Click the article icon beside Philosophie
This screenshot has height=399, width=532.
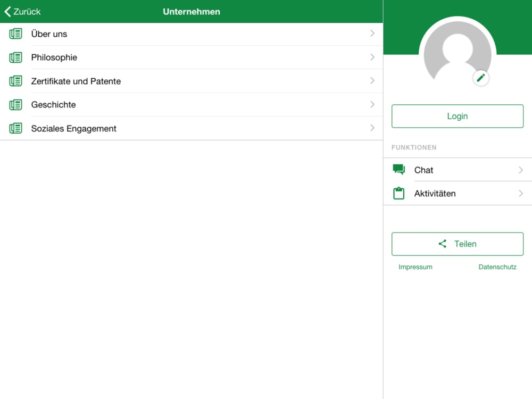point(15,57)
